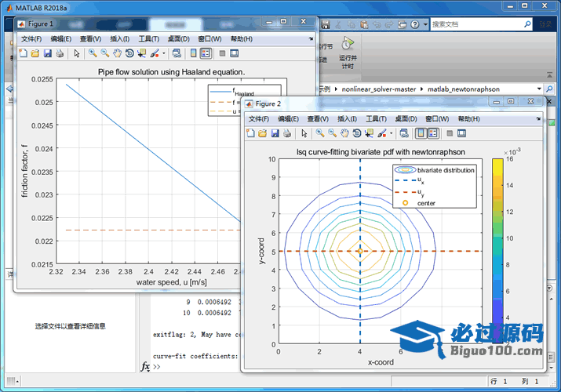Print figure icon in Figure 2 toolbar
The width and height of the screenshot is (561, 392).
point(287,133)
